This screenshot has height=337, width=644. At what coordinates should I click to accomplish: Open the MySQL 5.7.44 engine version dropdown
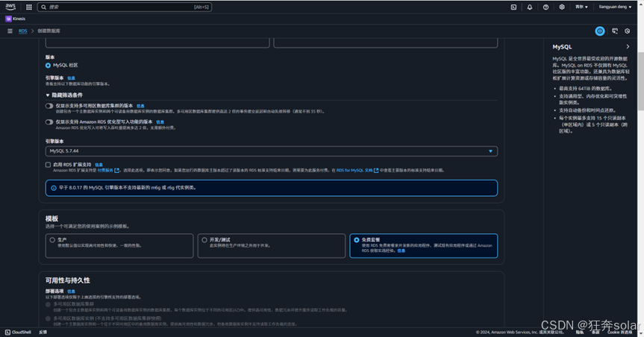(272, 151)
